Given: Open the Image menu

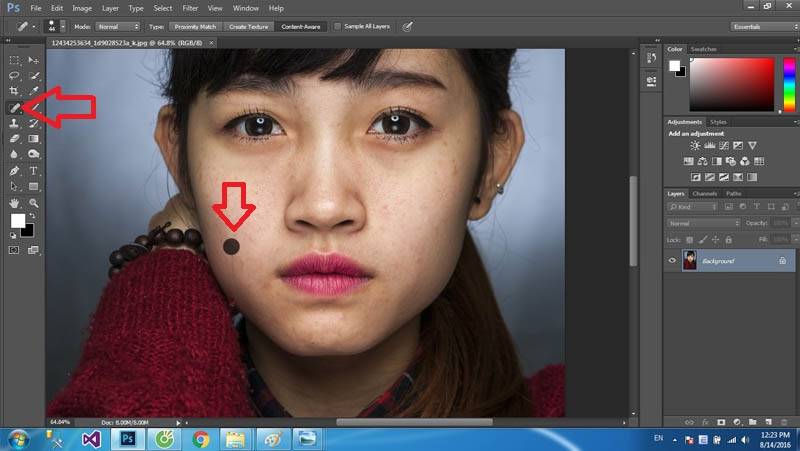Looking at the screenshot, I should pyautogui.click(x=82, y=8).
